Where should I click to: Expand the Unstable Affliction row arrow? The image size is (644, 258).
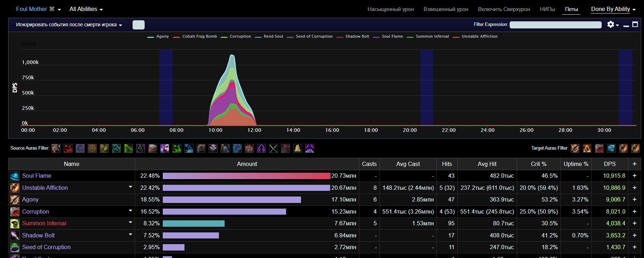click(x=130, y=187)
